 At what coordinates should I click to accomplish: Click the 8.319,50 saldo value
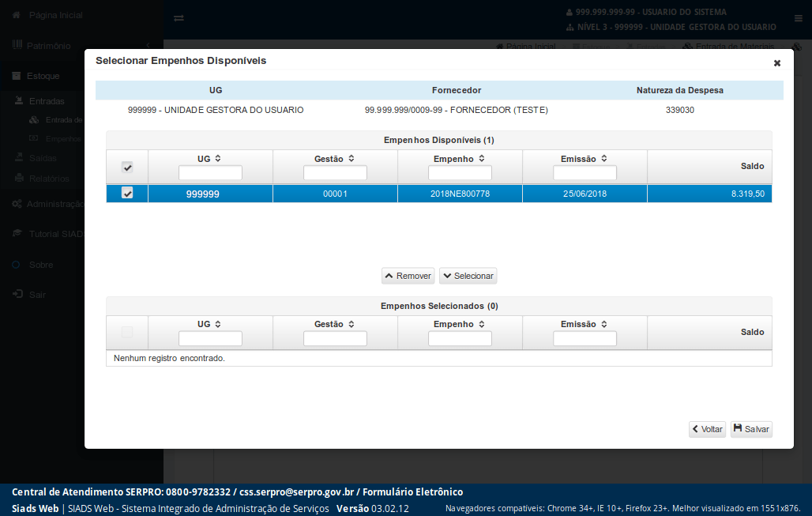(x=748, y=194)
